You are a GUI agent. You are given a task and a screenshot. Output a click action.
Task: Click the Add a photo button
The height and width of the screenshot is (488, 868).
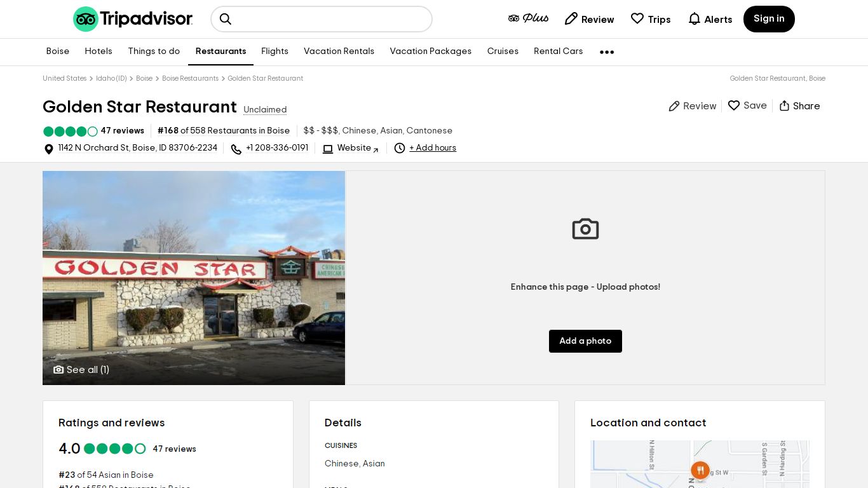point(585,341)
